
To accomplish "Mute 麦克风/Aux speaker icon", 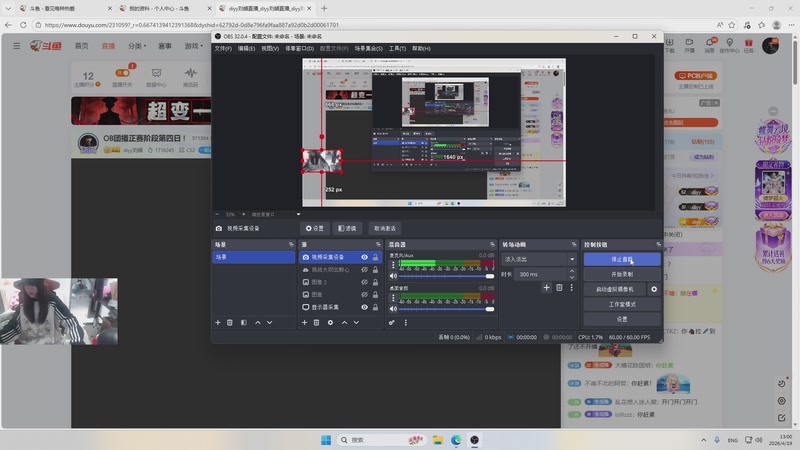I will [x=393, y=276].
